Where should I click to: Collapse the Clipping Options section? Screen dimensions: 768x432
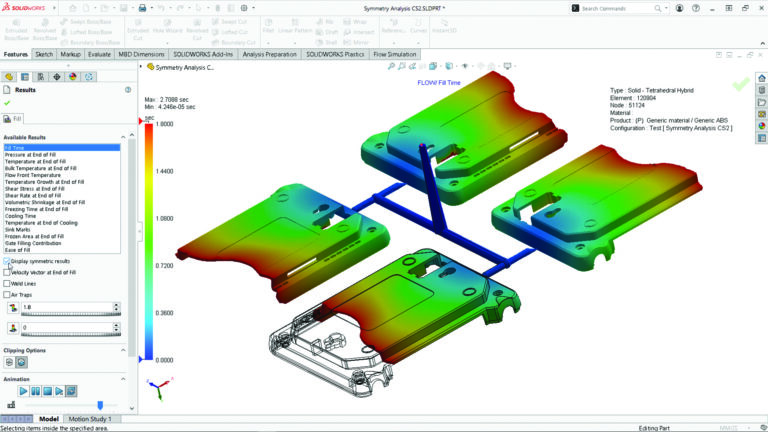tap(125, 350)
